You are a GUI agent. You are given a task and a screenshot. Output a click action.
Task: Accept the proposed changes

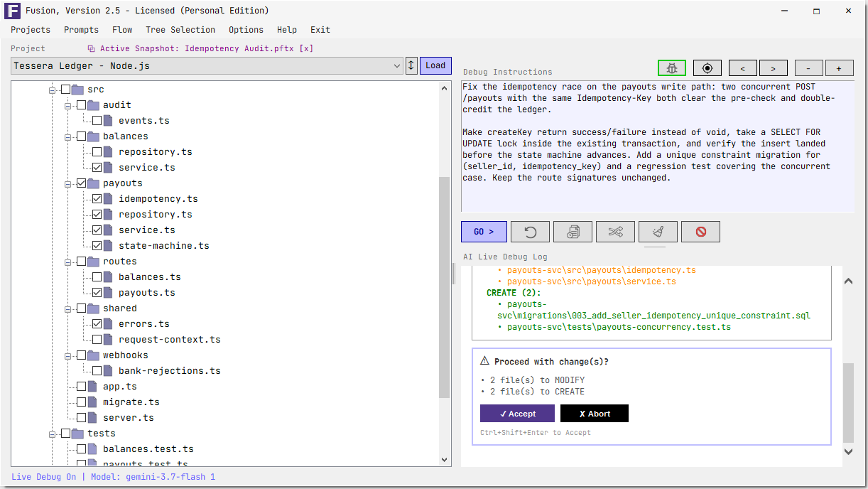coord(517,414)
